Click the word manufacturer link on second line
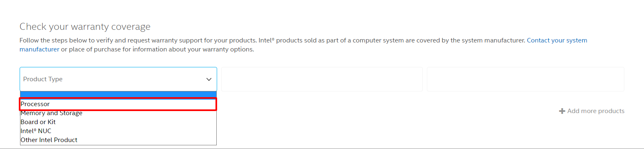The image size is (644, 149). (x=39, y=49)
